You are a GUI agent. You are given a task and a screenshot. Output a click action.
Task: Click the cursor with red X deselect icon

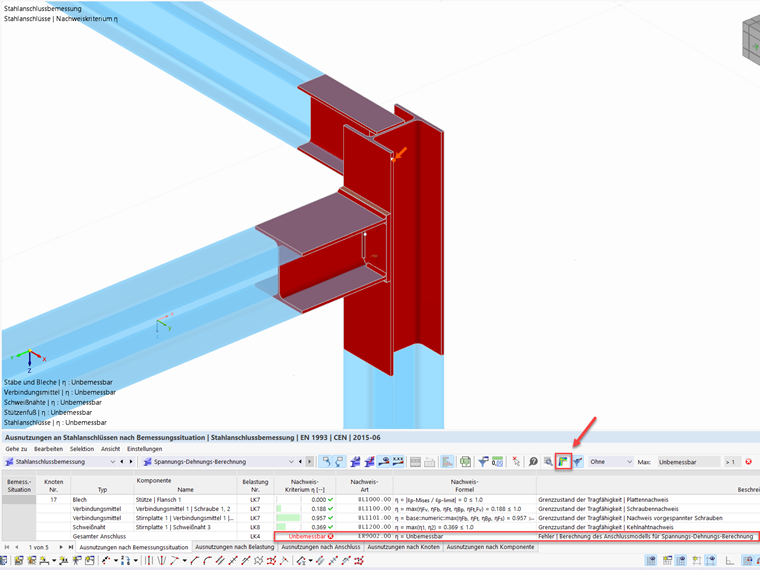coord(516,461)
